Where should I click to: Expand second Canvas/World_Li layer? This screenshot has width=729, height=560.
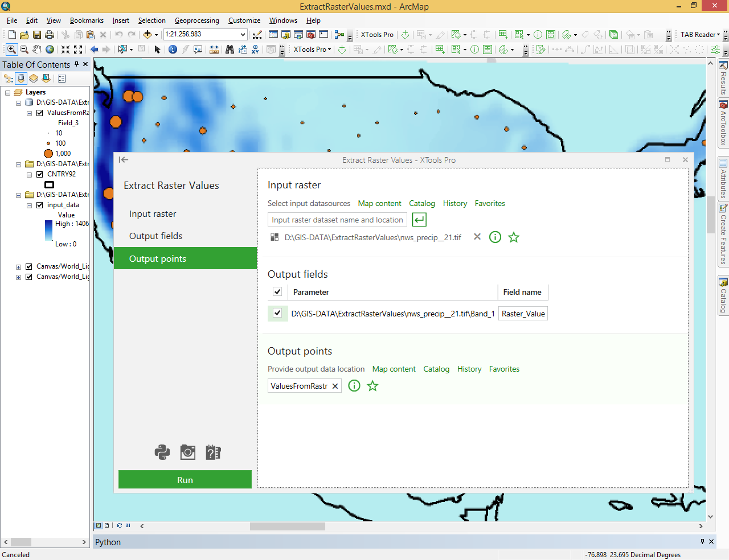[x=18, y=277]
